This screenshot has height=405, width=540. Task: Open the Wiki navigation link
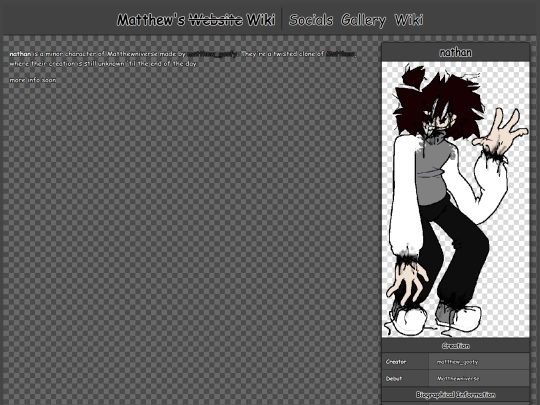pos(409,20)
